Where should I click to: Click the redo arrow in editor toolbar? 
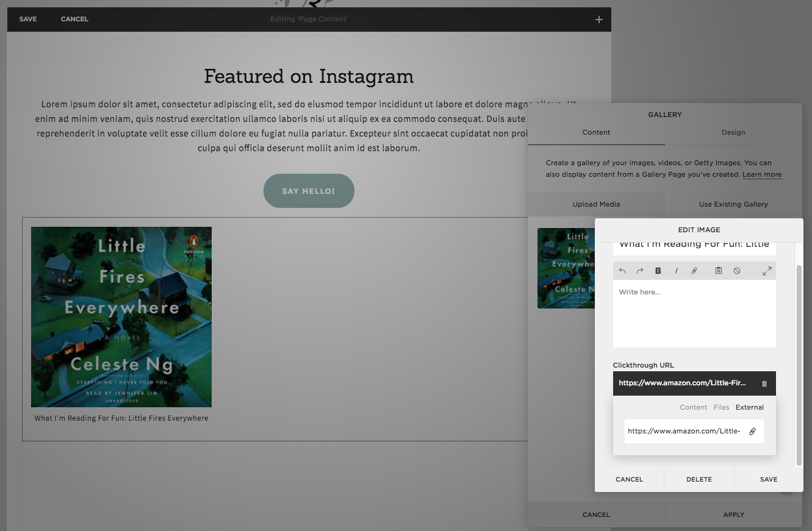(640, 271)
